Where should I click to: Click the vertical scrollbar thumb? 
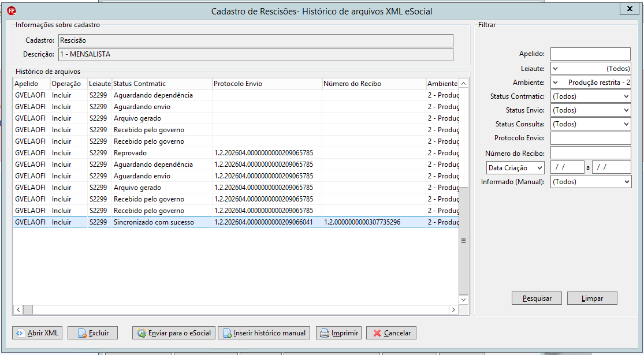(464, 241)
